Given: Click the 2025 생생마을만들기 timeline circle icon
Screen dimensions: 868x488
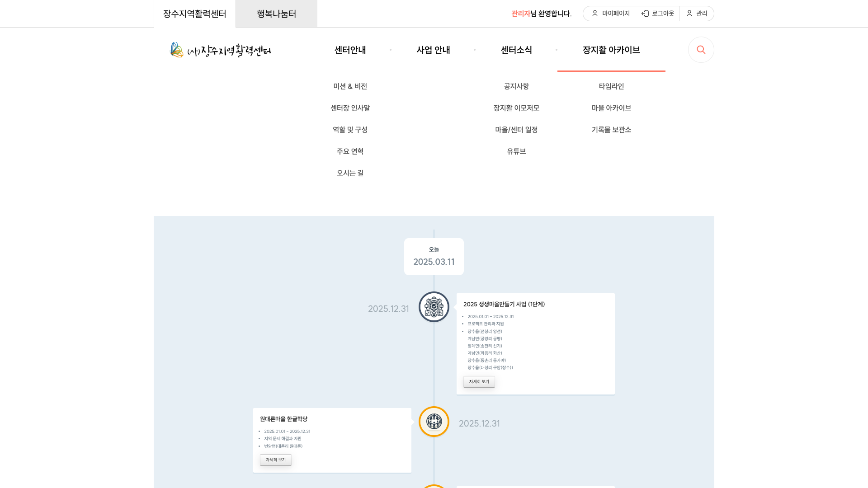Looking at the screenshot, I should coord(434,307).
